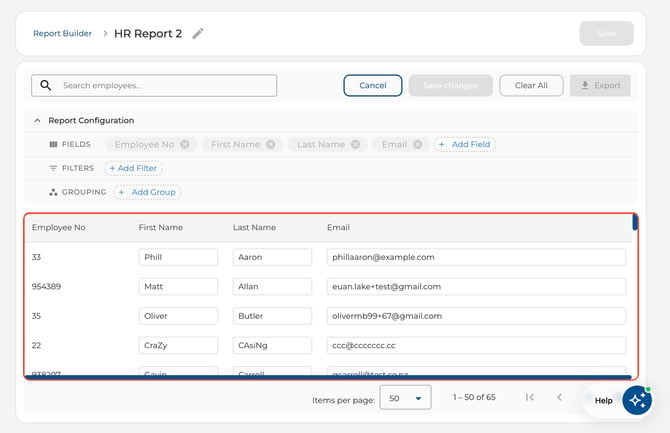
Task: Click employee number 22
Action: 36,345
